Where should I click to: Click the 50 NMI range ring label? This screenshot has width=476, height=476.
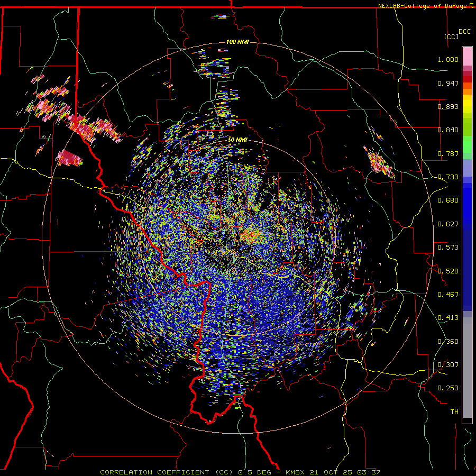pyautogui.click(x=237, y=140)
